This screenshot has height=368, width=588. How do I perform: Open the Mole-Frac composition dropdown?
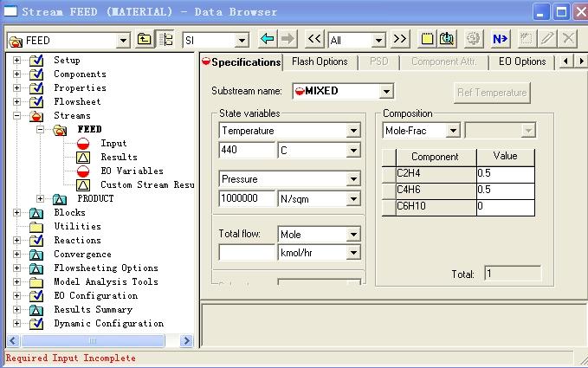[454, 131]
